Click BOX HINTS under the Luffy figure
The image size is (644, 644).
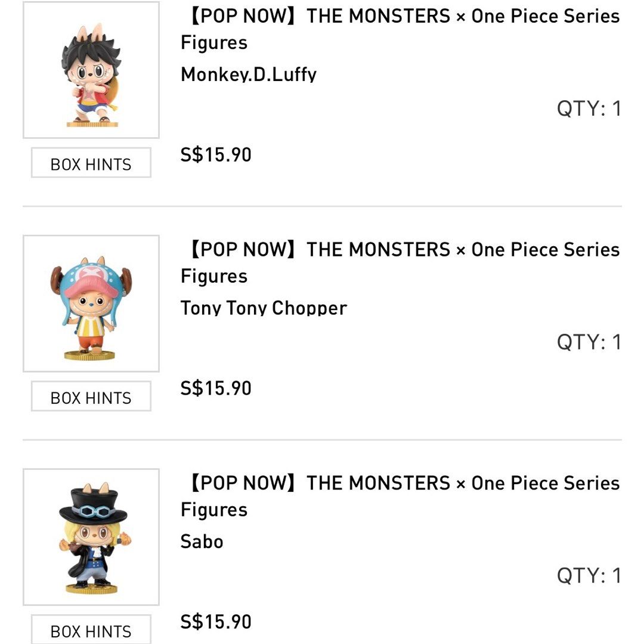coord(91,163)
